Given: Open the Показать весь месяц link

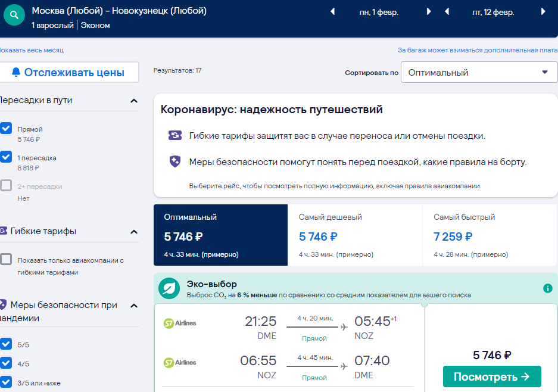Looking at the screenshot, I should click(x=32, y=50).
